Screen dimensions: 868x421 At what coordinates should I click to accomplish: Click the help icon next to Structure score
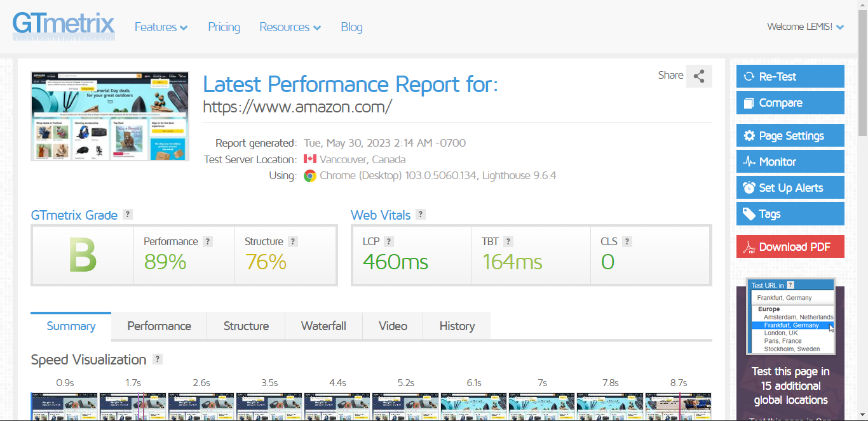tap(292, 241)
